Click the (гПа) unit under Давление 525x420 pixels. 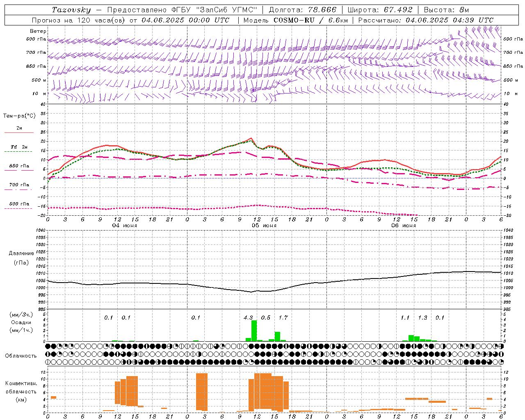[x=21, y=262]
